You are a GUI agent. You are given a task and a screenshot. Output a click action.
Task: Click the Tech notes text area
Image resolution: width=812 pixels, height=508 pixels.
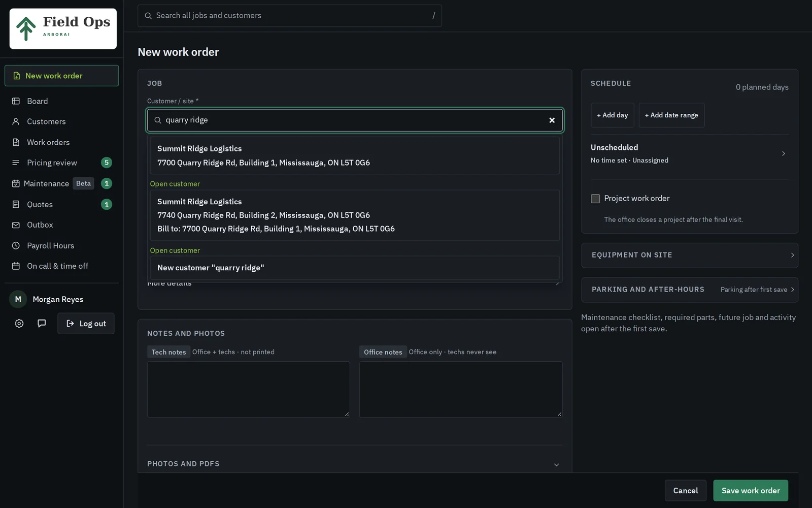coord(249,390)
